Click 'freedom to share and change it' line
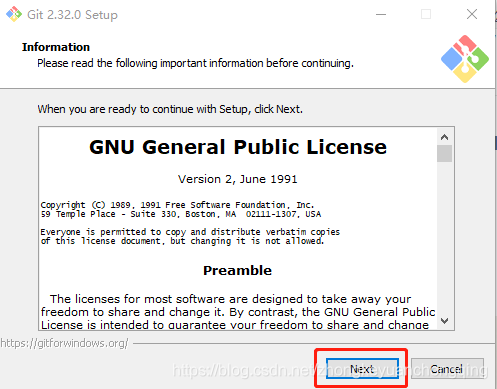This screenshot has width=497, height=389. [238, 312]
